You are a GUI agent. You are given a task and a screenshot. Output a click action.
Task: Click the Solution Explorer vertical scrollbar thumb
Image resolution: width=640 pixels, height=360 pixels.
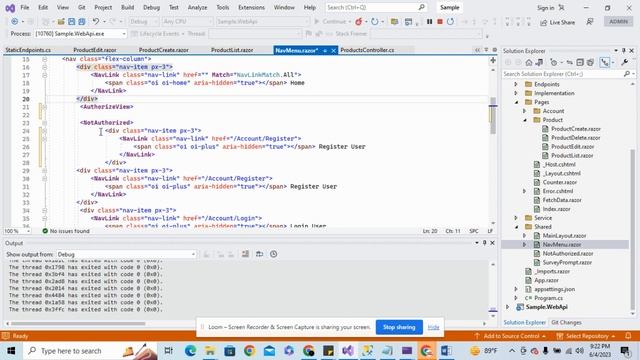633,229
